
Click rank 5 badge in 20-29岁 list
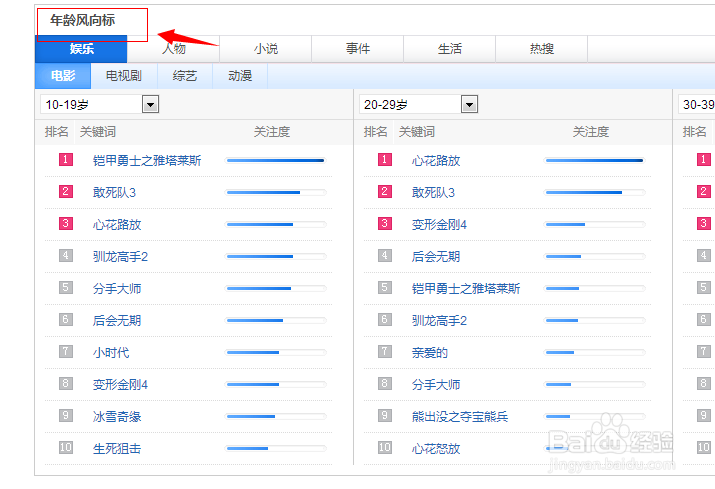click(384, 287)
